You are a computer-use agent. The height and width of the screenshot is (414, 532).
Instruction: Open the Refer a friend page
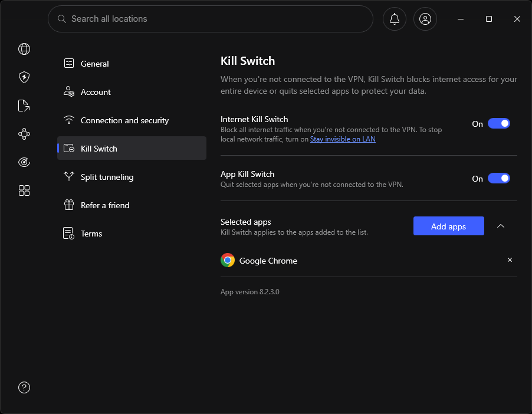pyautogui.click(x=132, y=205)
